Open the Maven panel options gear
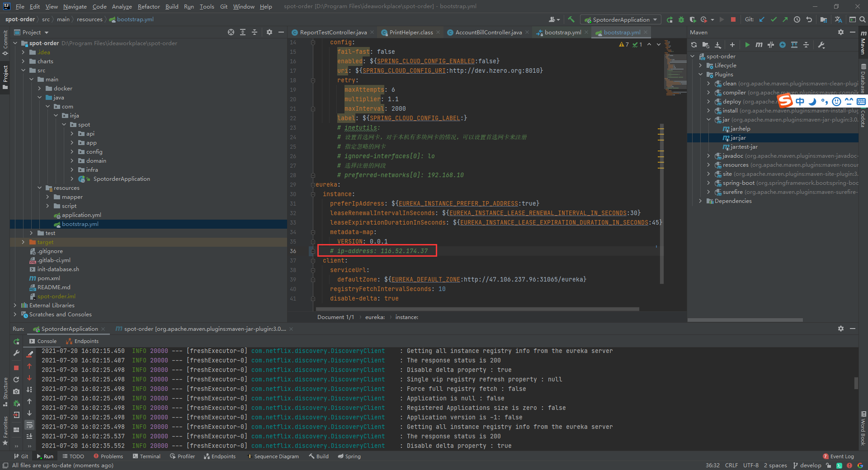This screenshot has height=470, width=868. [x=840, y=32]
